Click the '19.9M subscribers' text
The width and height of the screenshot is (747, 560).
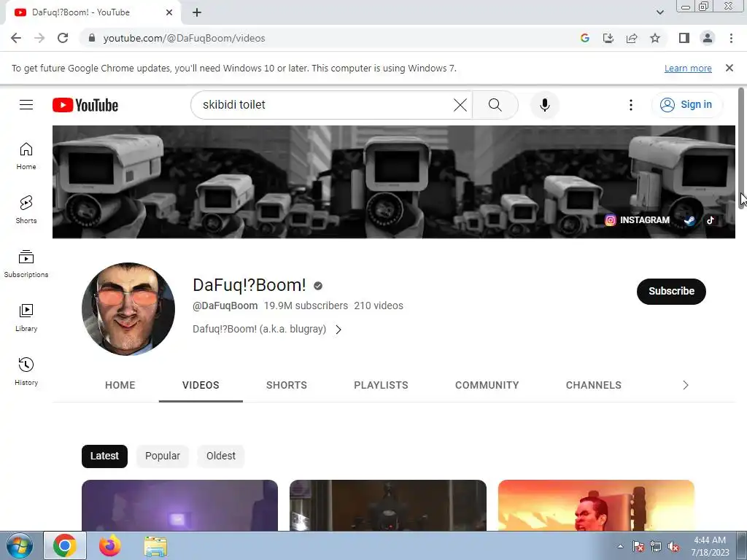coord(306,306)
